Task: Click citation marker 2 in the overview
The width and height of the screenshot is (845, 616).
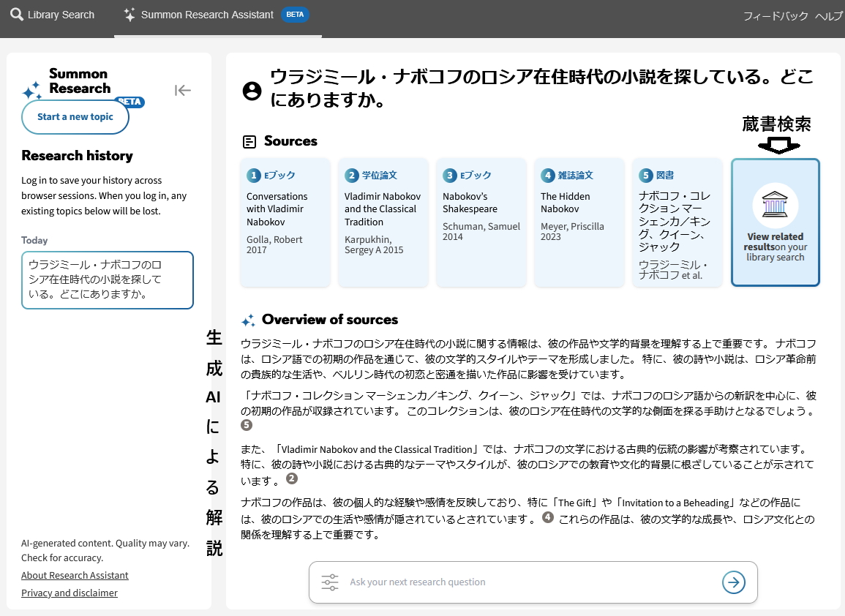Action: click(292, 479)
